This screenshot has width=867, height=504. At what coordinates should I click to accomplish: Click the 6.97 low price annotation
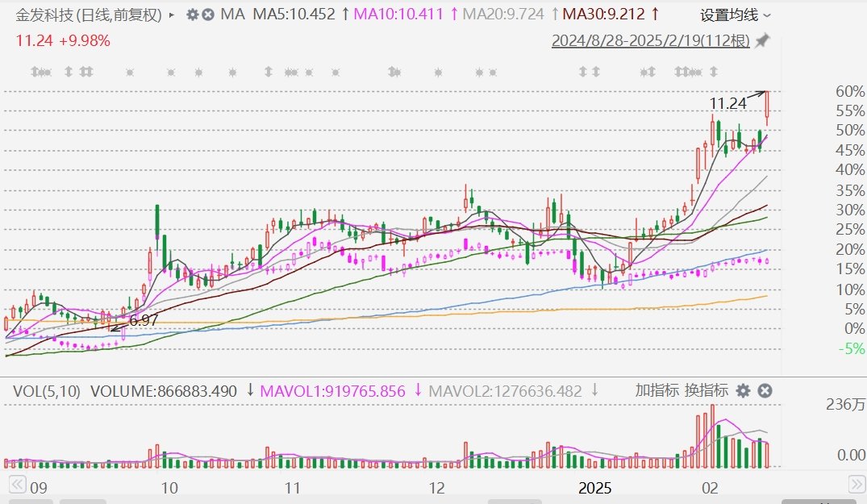(144, 320)
